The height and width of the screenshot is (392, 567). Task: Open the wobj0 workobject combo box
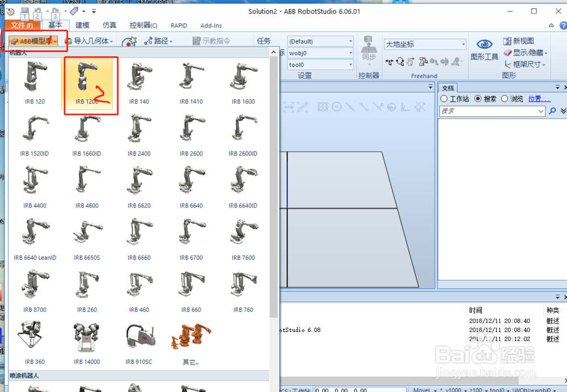(320, 53)
